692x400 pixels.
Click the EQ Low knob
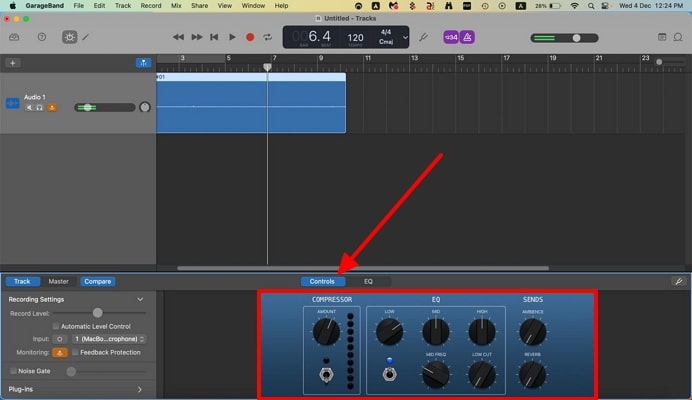click(389, 332)
